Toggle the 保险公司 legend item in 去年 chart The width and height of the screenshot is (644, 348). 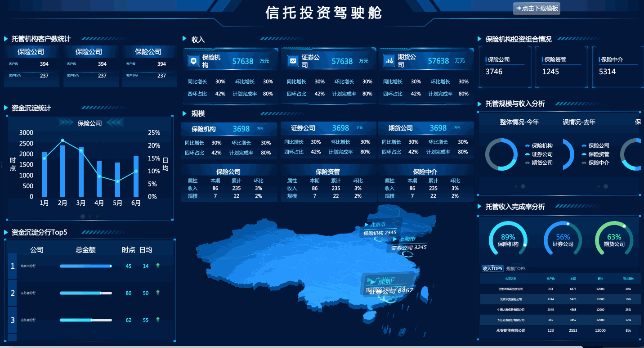click(595, 146)
